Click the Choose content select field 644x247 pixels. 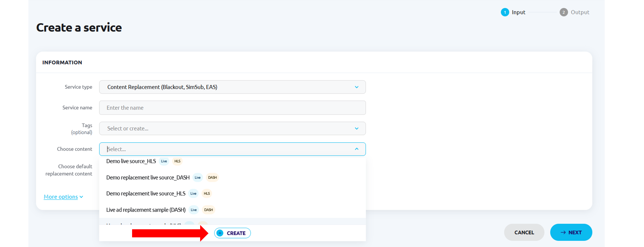(x=232, y=149)
